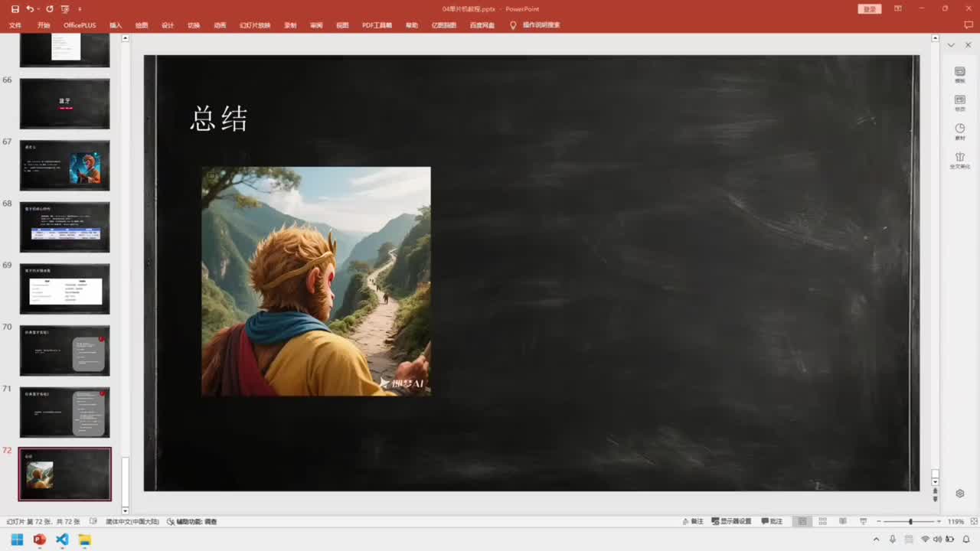Viewport: 980px width, 551px height.
Task: Open the 幻灯片放映 (Slide Show) tab
Action: point(255,25)
